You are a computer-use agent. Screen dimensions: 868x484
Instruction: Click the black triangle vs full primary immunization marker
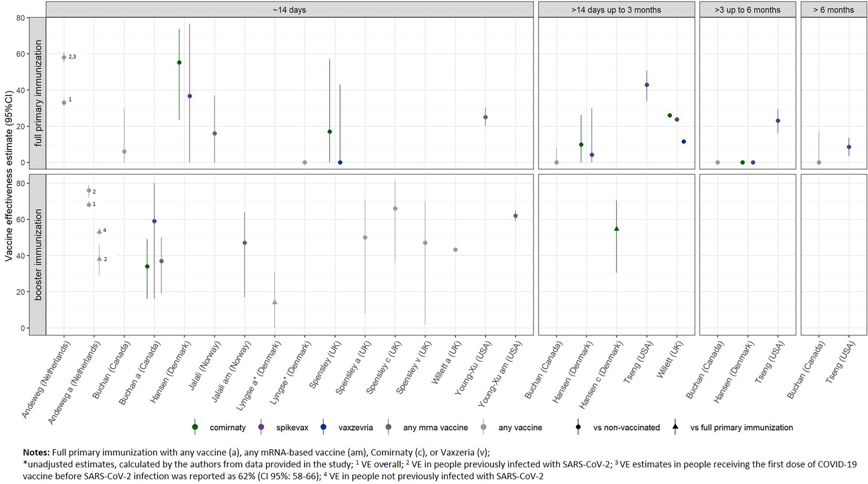pos(675,427)
